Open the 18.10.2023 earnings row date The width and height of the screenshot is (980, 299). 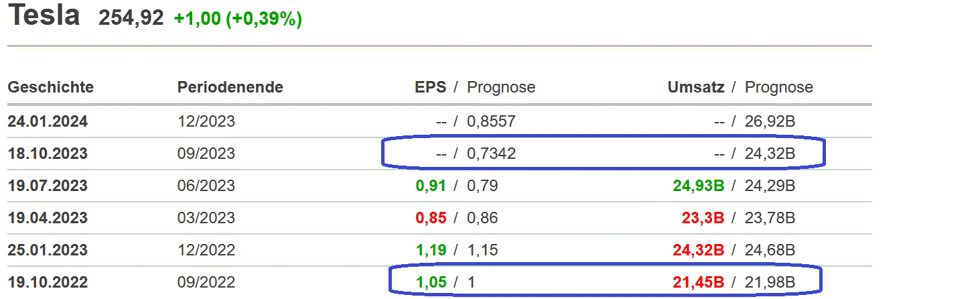(48, 154)
